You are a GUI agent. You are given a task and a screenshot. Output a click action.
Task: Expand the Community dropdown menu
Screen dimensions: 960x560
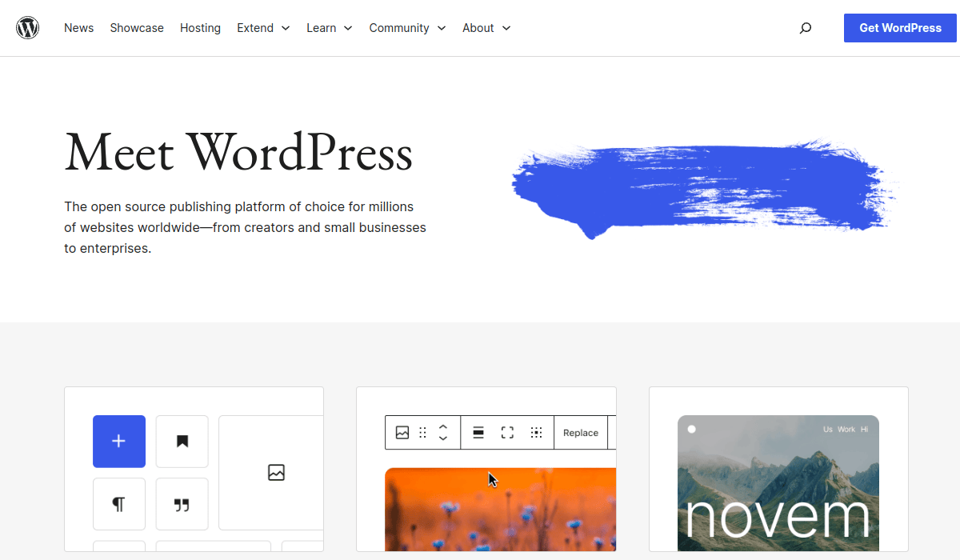[x=407, y=28]
